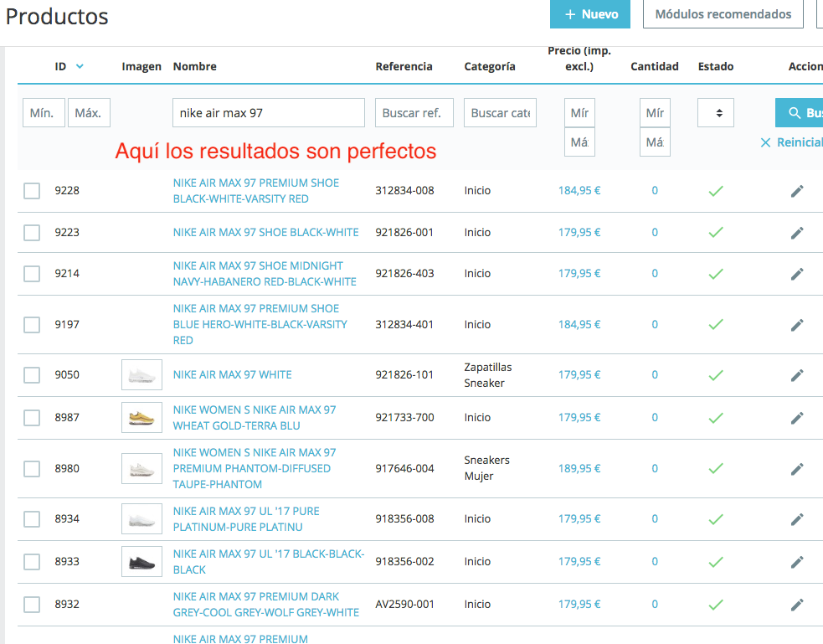The width and height of the screenshot is (823, 644).
Task: Click the search Buscar button
Action: (800, 113)
